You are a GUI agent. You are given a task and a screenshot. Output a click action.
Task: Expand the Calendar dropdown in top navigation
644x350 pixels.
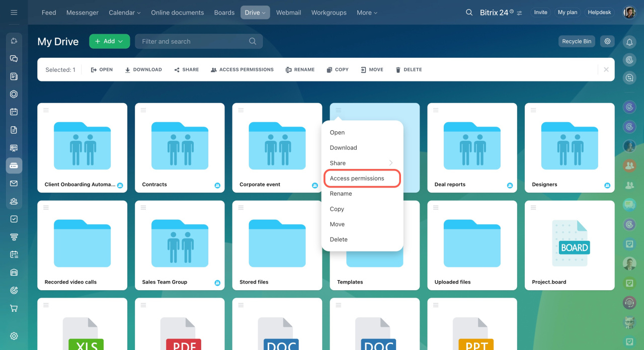click(124, 13)
